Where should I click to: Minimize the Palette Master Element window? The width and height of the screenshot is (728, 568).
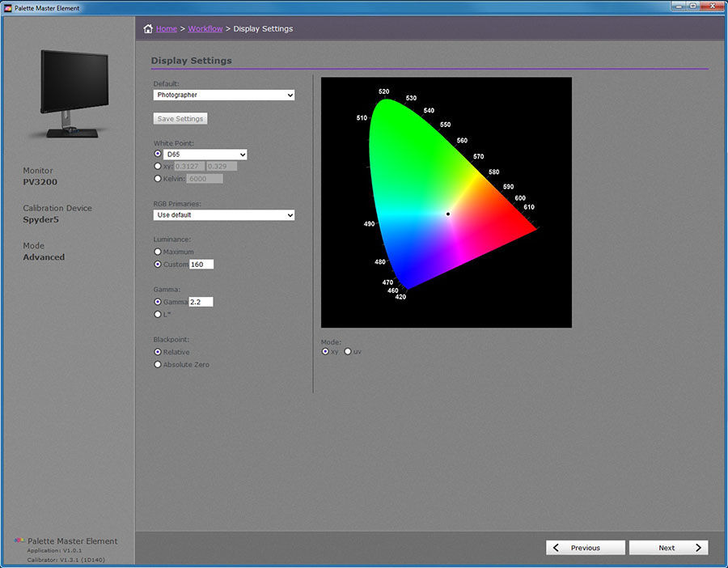[679, 6]
